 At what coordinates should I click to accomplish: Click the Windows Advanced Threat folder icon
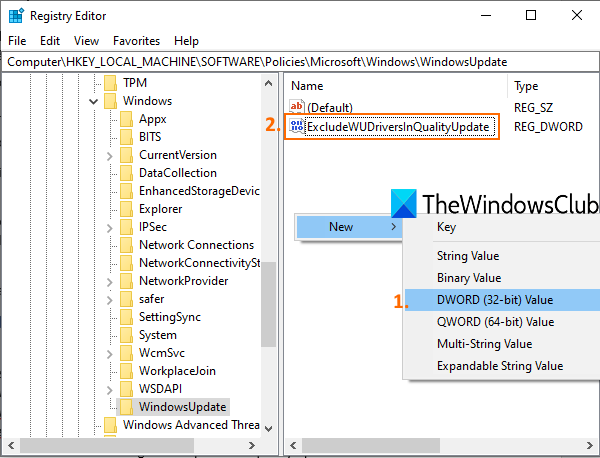111,424
